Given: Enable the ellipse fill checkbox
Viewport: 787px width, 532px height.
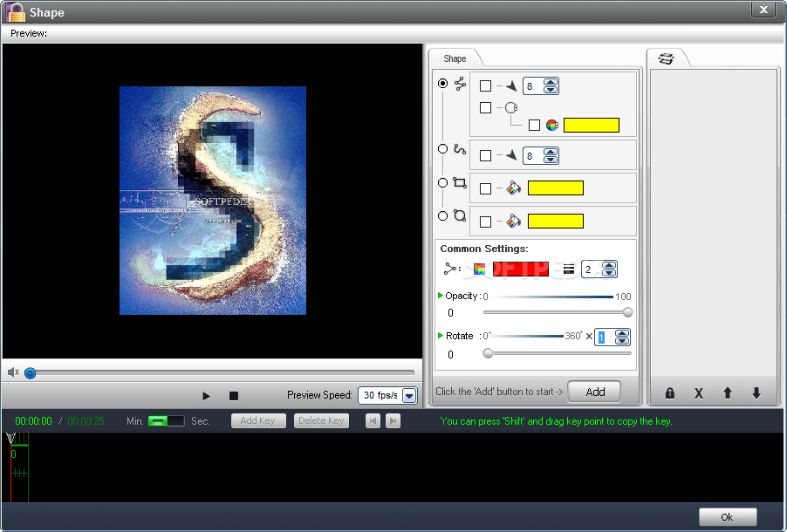Looking at the screenshot, I should [485, 222].
